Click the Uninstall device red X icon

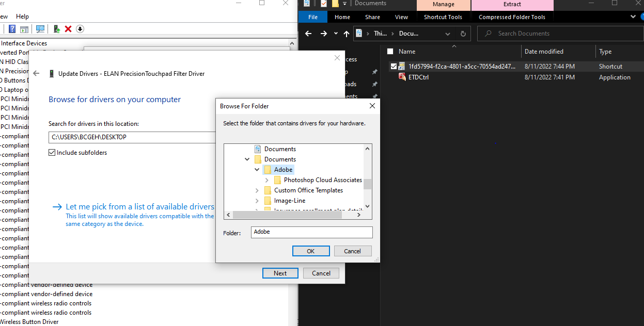pyautogui.click(x=68, y=28)
